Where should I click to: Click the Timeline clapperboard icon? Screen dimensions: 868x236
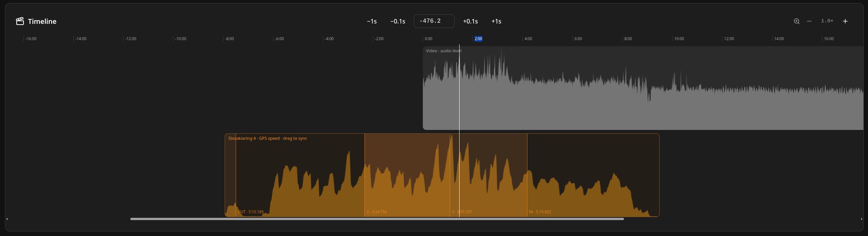pos(20,21)
